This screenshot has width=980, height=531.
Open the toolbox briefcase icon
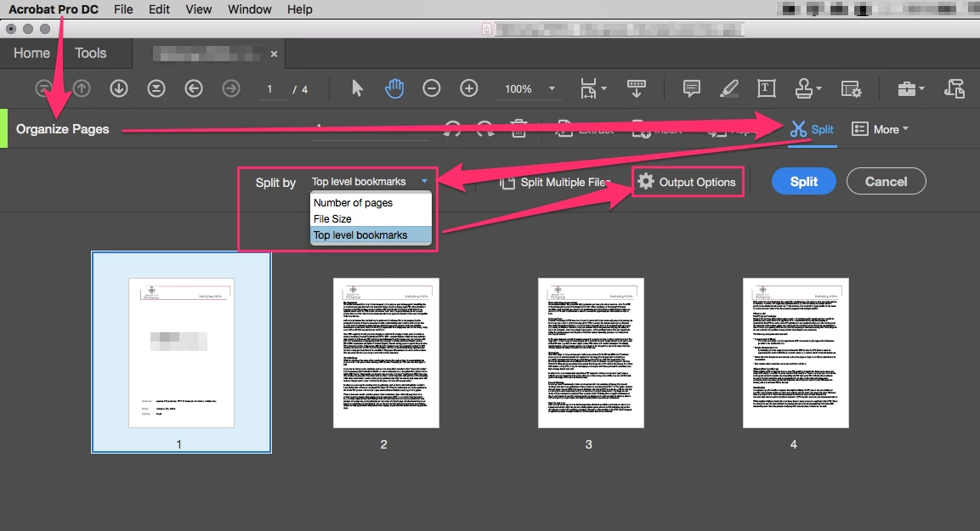coord(907,88)
